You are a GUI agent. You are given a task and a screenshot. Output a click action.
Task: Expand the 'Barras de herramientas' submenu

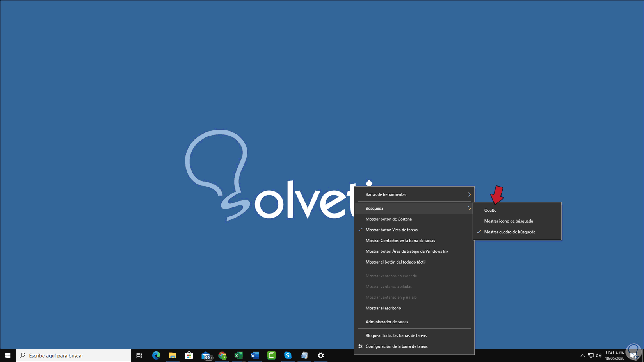coord(414,194)
